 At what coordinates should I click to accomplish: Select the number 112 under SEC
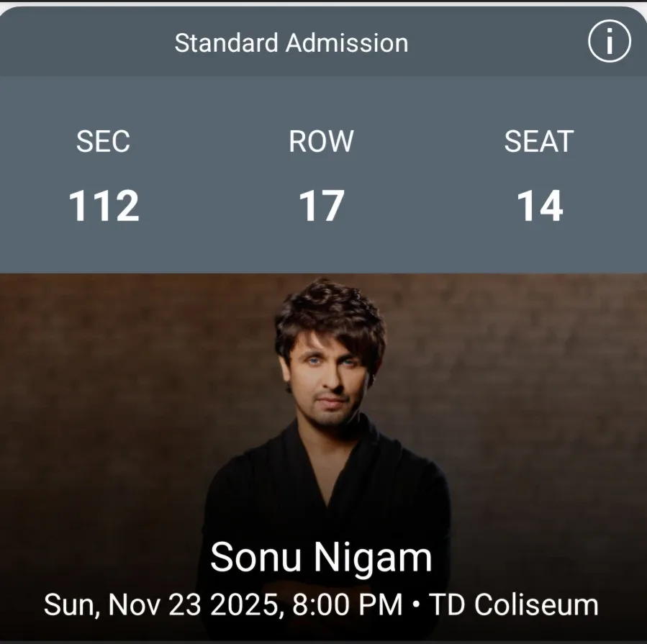click(x=104, y=206)
